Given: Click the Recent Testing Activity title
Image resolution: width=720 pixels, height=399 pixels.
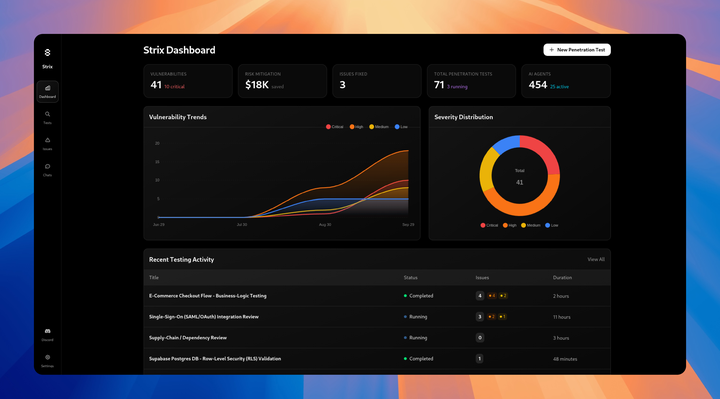Looking at the screenshot, I should [181, 259].
